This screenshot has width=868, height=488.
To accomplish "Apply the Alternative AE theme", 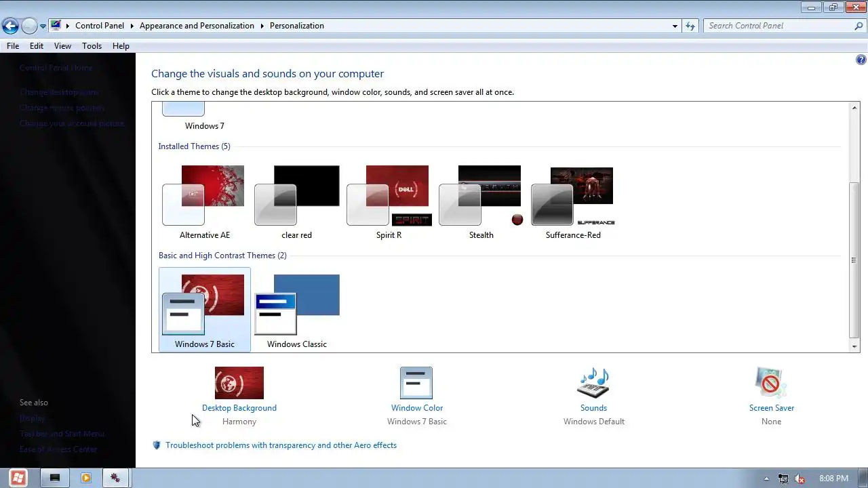I will 204,202.
